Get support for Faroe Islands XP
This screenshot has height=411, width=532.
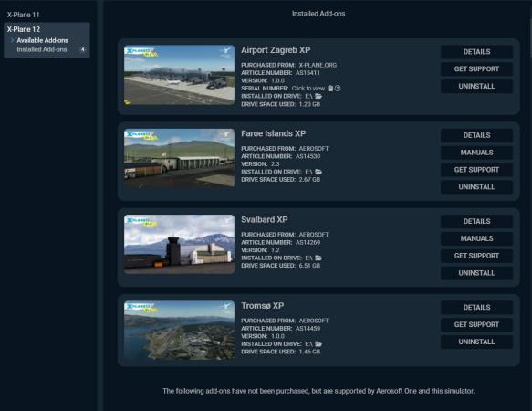click(x=476, y=170)
